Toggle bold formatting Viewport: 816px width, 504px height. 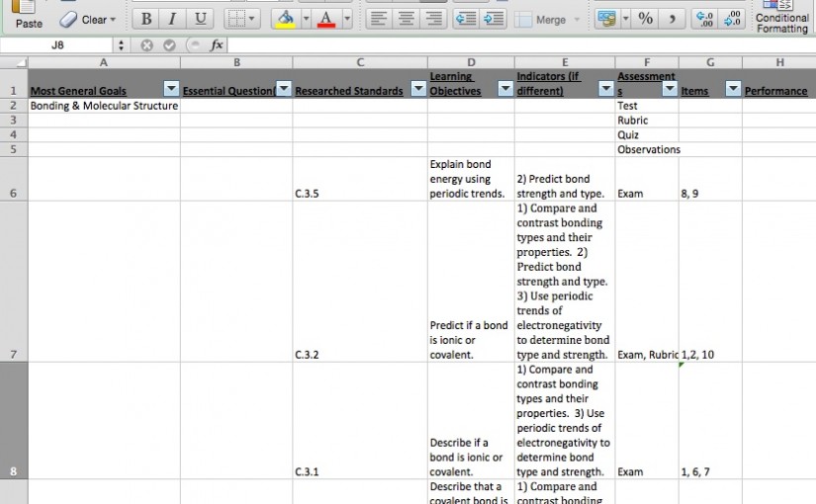pyautogui.click(x=146, y=19)
